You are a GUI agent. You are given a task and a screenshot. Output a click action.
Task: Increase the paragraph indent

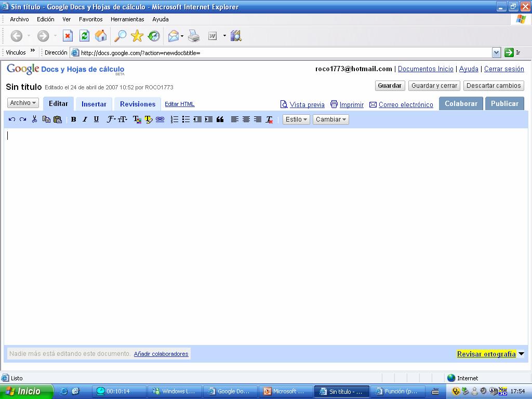click(209, 119)
